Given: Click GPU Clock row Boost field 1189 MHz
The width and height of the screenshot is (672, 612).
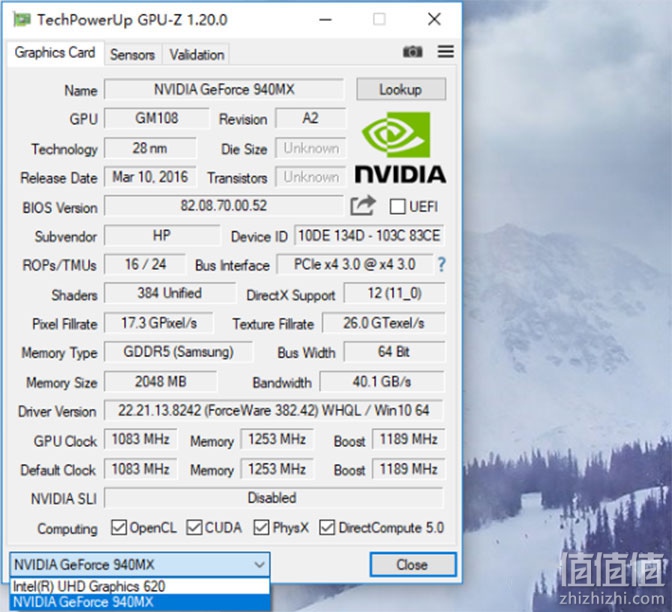Looking at the screenshot, I should coord(408,439).
